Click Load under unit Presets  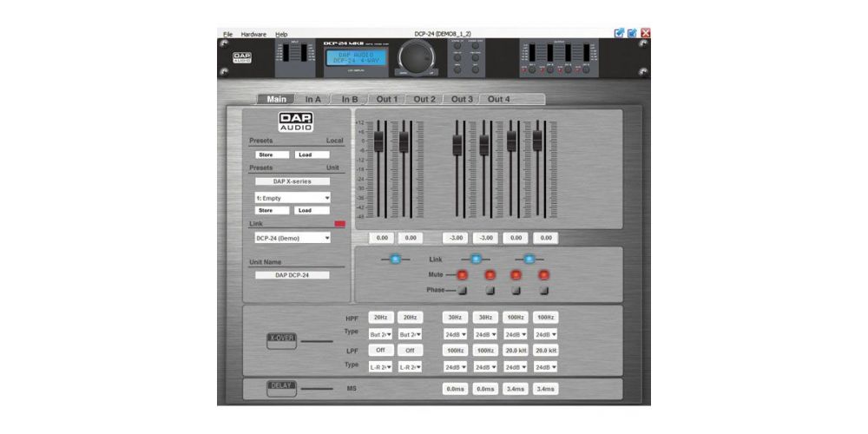312,210
